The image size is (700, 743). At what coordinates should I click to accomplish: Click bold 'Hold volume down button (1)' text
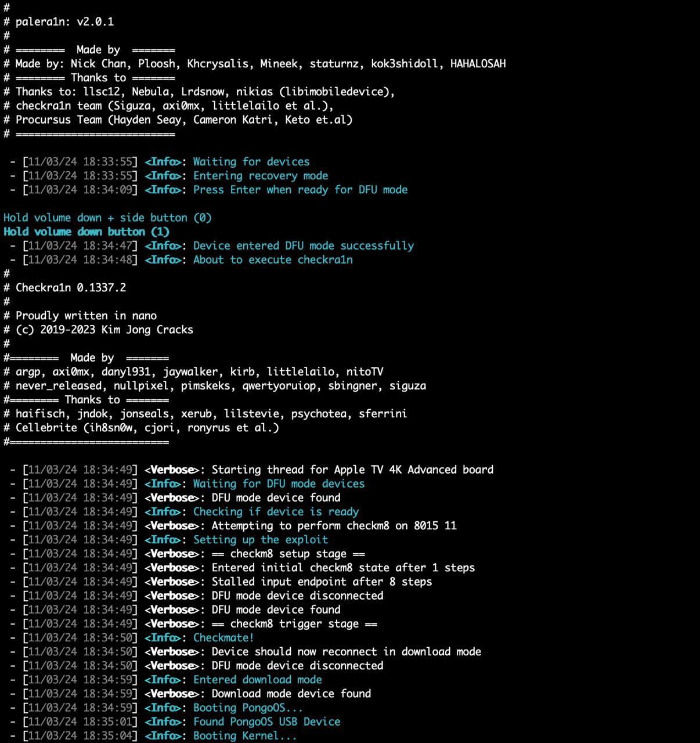pyautogui.click(x=86, y=232)
